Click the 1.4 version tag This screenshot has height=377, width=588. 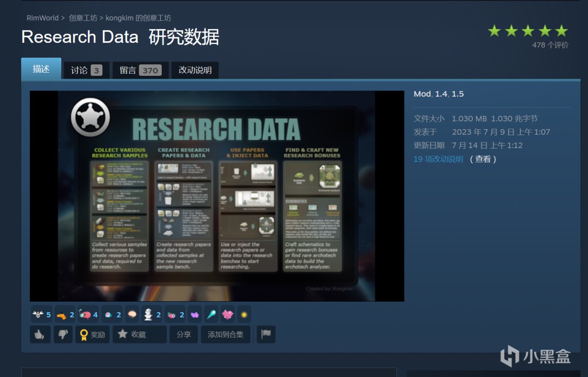[441, 94]
